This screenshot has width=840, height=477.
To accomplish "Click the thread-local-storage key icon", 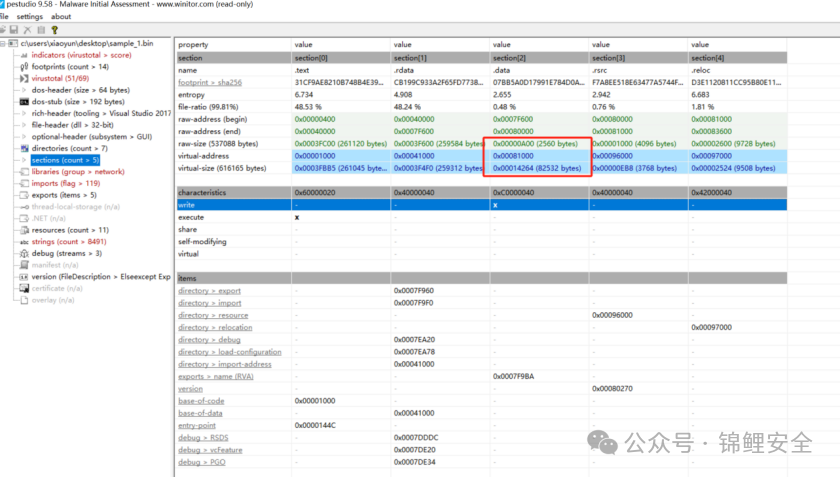I will tap(24, 207).
